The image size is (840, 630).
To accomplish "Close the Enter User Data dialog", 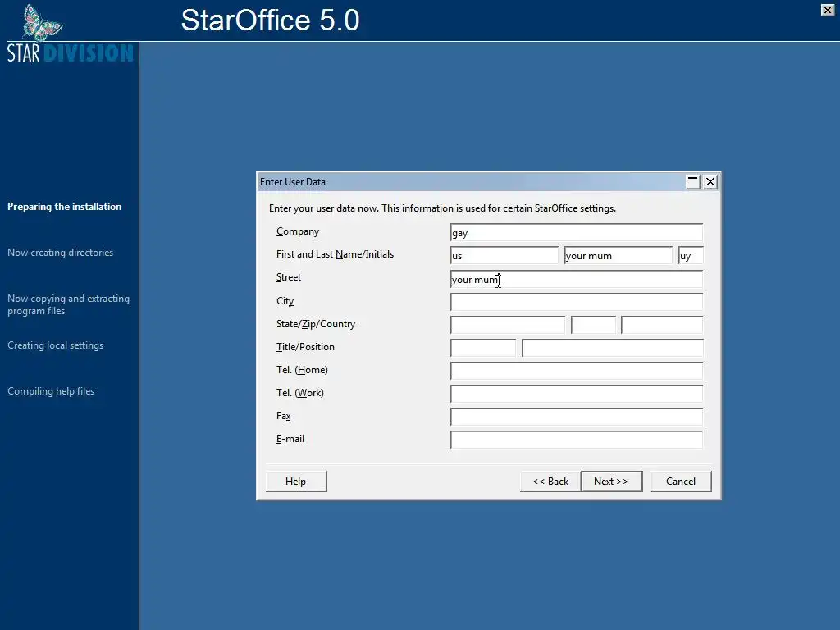I will (x=710, y=182).
